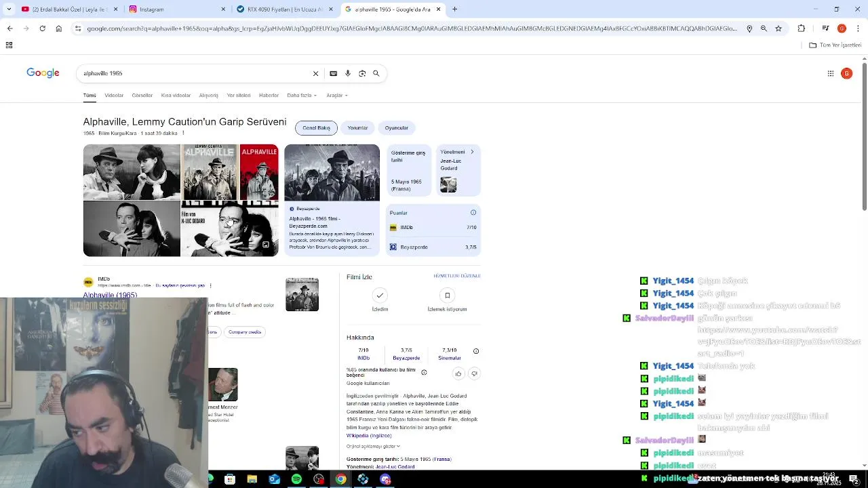The image size is (868, 488).
Task: Click the Company credits chip
Action: pos(245,332)
